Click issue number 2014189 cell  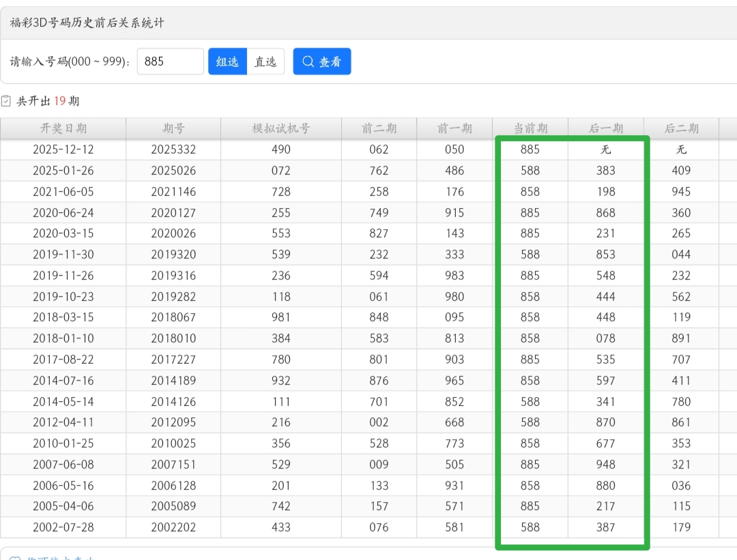[x=173, y=381]
